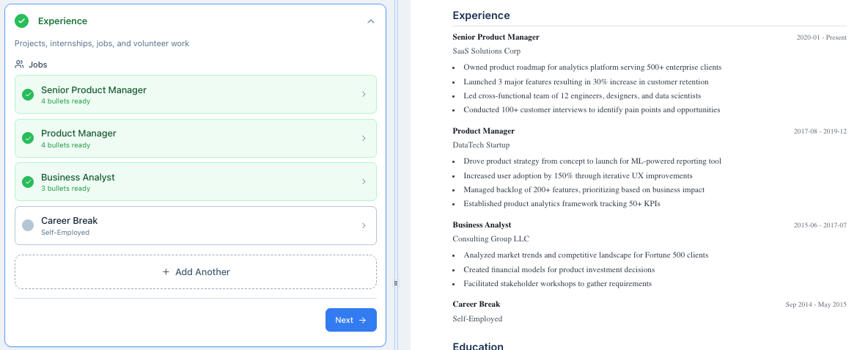Click Senior Product Manager title in resume preview
Viewport: 868px width, 350px height.
pos(496,37)
